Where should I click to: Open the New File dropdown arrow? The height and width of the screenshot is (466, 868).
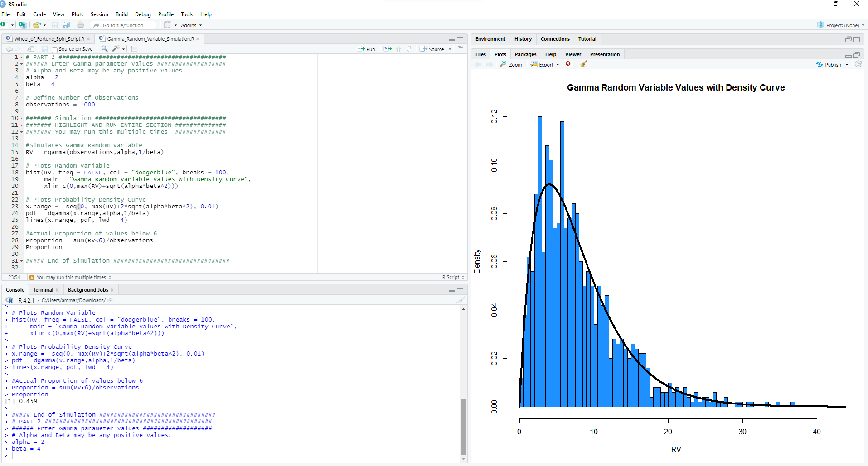12,25
